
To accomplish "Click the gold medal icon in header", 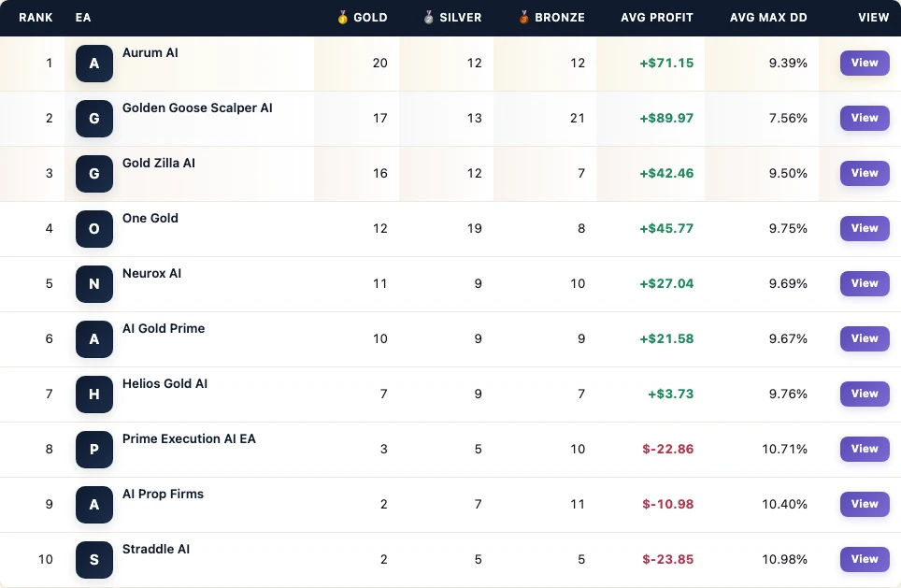I will pyautogui.click(x=342, y=17).
